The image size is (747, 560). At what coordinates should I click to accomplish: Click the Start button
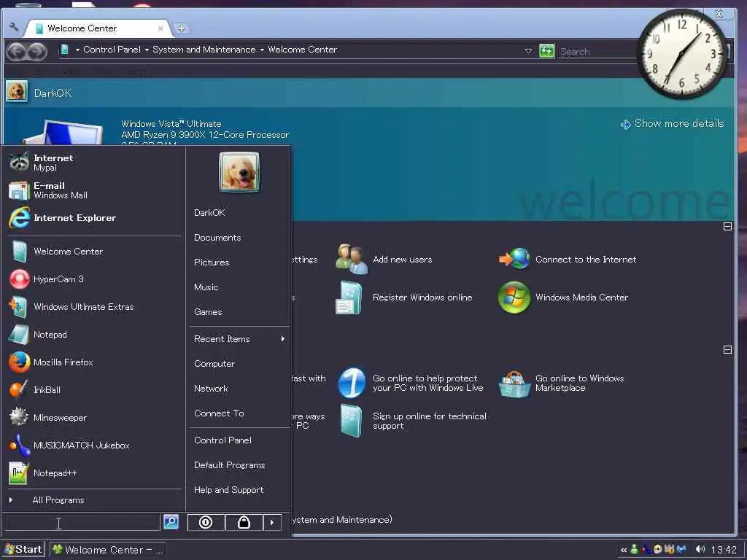(23, 550)
